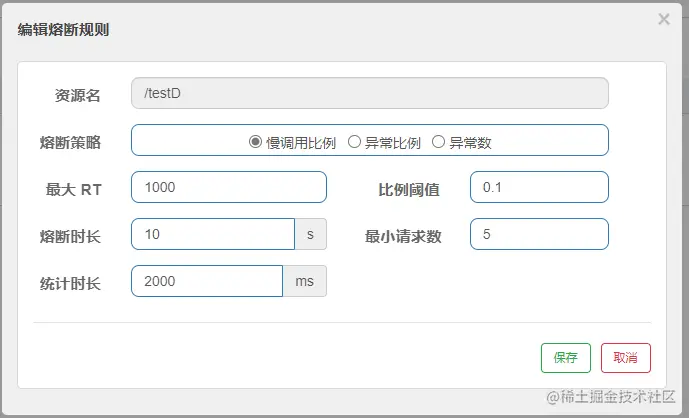This screenshot has width=689, height=418.
Task: Select the 异常比例 radio option
Action: 354,142
